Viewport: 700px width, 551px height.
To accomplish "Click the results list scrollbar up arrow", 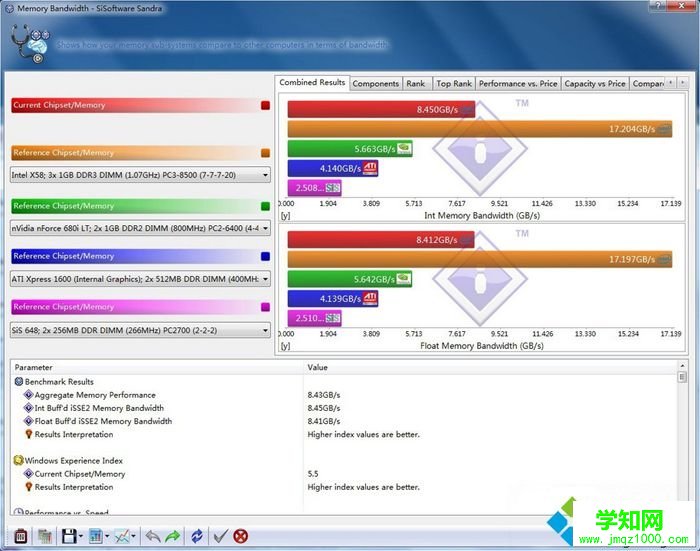I will (x=682, y=365).
